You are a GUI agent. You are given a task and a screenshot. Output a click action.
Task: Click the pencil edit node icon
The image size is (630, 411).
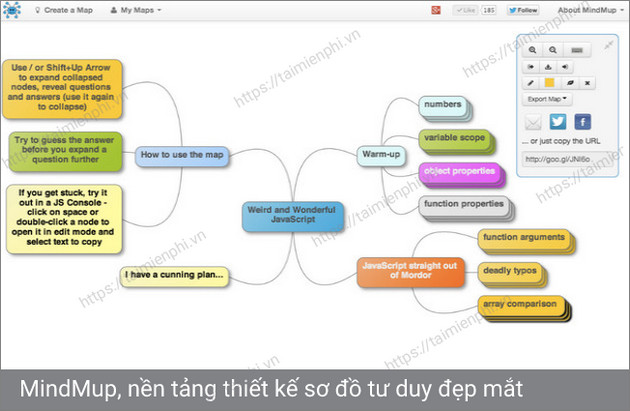click(x=532, y=83)
